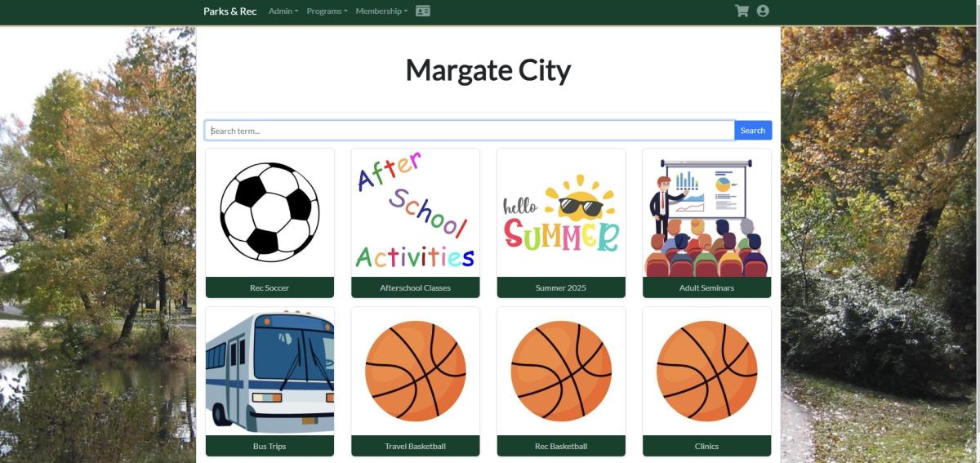Select the Clinics label
The height and width of the screenshot is (463, 980).
point(706,446)
